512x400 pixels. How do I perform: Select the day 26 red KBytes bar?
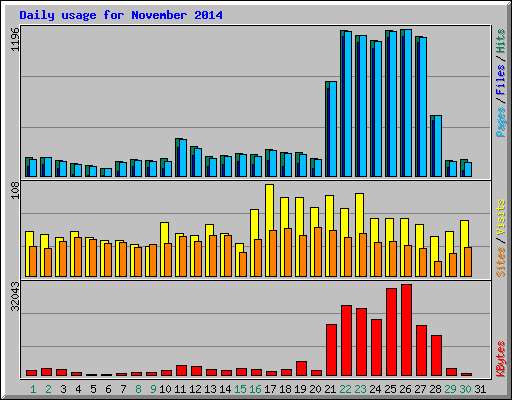[x=407, y=330]
